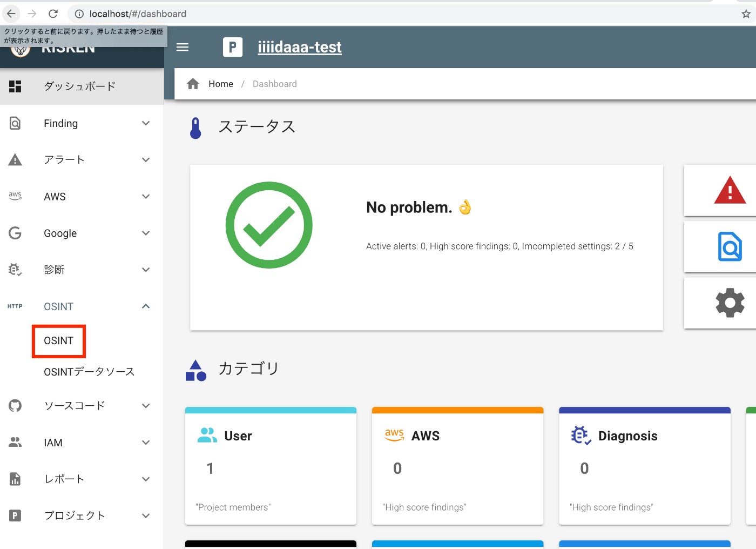
Task: Open the アラート sidebar menu
Action: coord(82,160)
